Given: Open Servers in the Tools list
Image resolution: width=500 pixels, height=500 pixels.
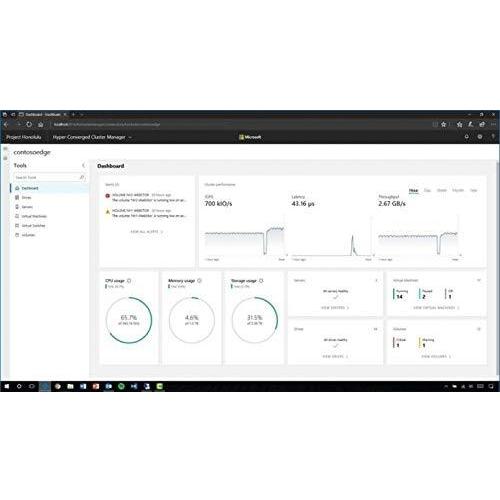Looking at the screenshot, I should coord(27,207).
